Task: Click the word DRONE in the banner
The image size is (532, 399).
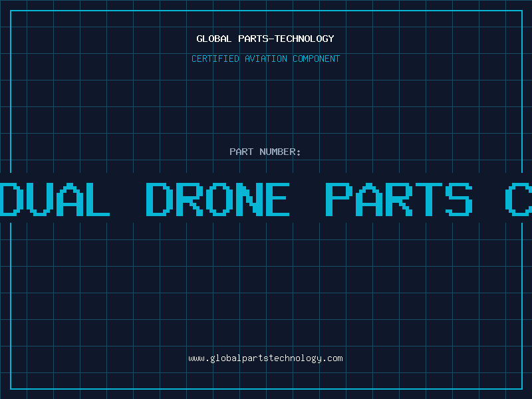Action: point(217,199)
